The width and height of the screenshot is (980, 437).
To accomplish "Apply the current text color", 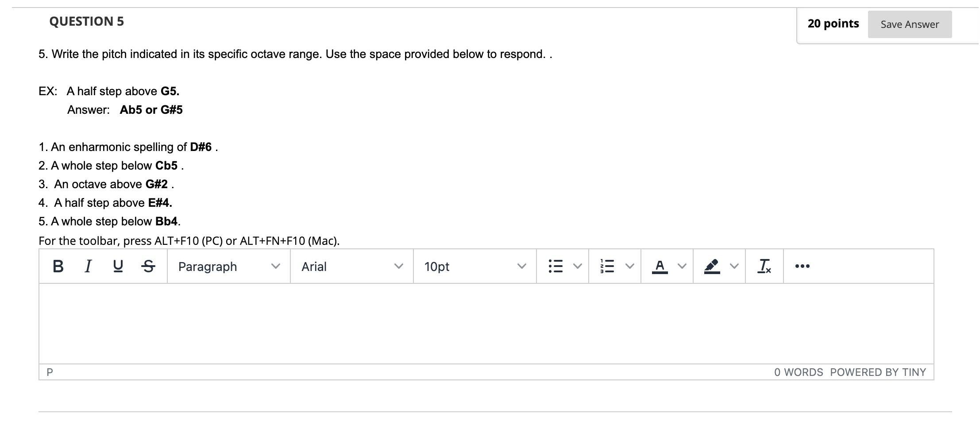I will pos(660,266).
